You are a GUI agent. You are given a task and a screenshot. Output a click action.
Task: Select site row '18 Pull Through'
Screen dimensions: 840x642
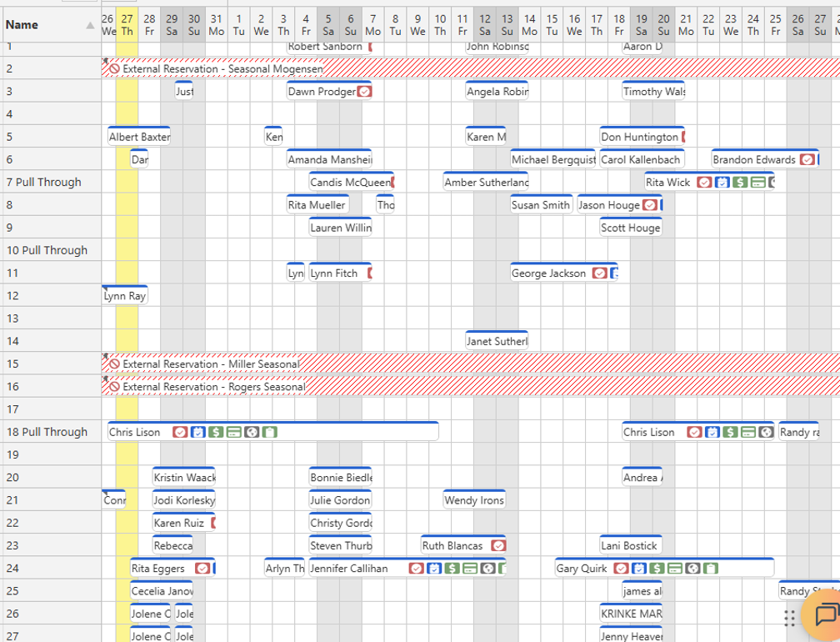[x=50, y=432]
